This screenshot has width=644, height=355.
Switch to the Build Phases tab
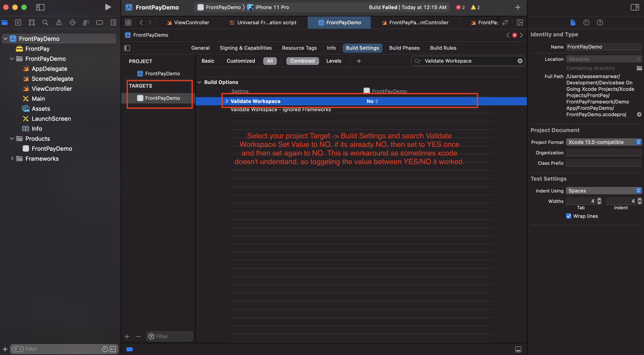[404, 48]
